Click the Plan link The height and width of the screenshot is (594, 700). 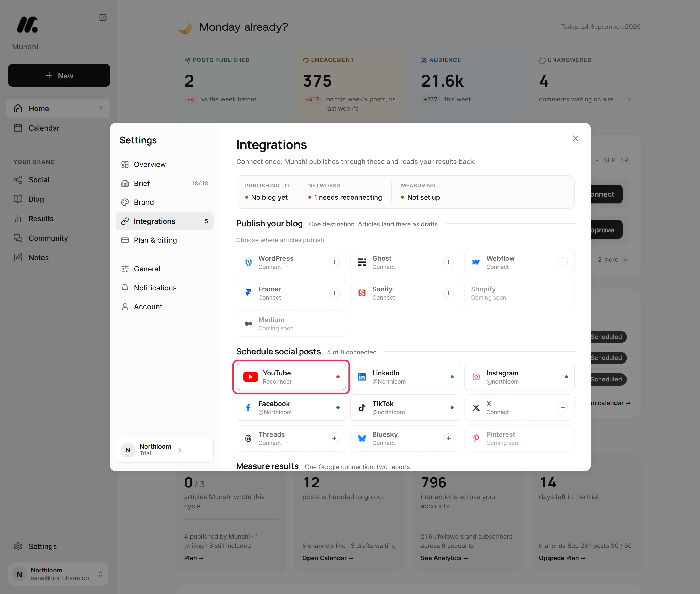(194, 558)
